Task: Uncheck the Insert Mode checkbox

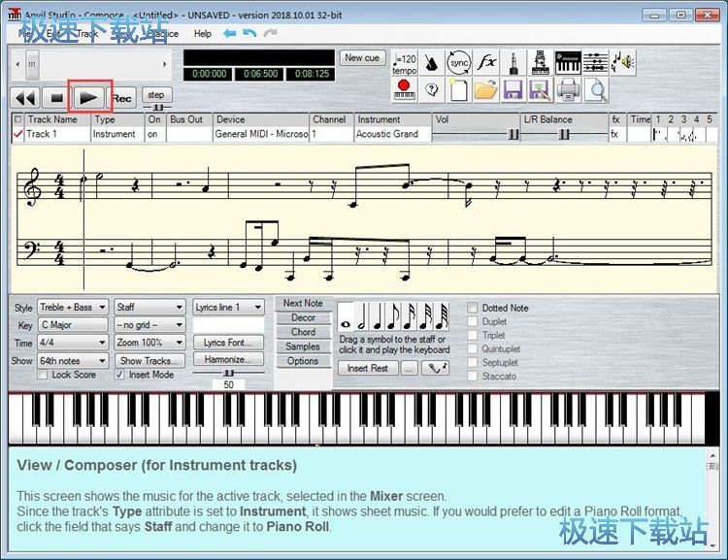Action: coord(119,375)
